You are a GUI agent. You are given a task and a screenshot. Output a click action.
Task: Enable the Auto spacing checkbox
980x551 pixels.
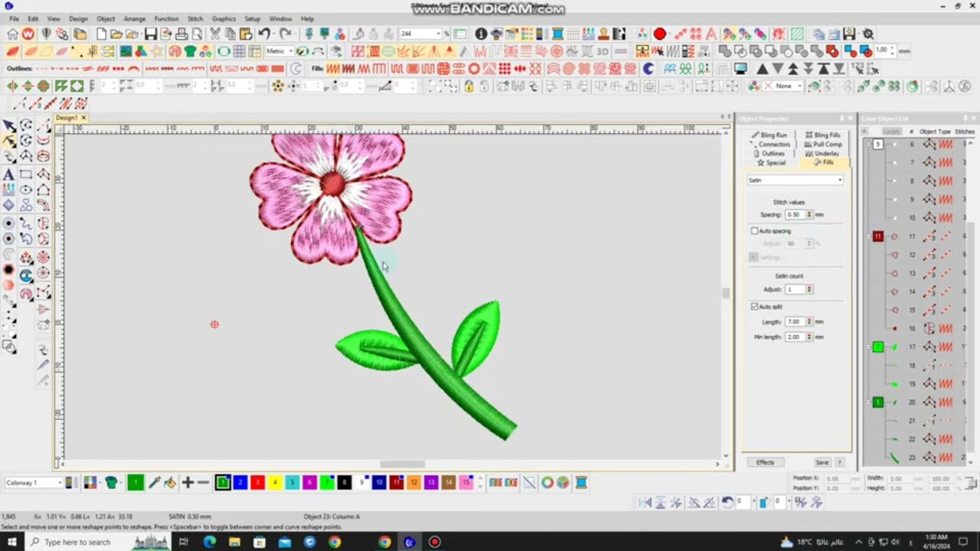coord(755,231)
